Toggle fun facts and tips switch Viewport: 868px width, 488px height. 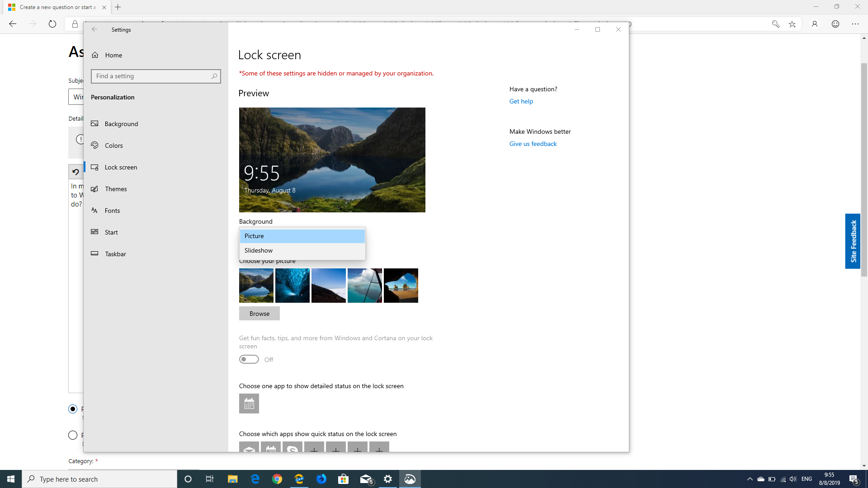tap(249, 359)
